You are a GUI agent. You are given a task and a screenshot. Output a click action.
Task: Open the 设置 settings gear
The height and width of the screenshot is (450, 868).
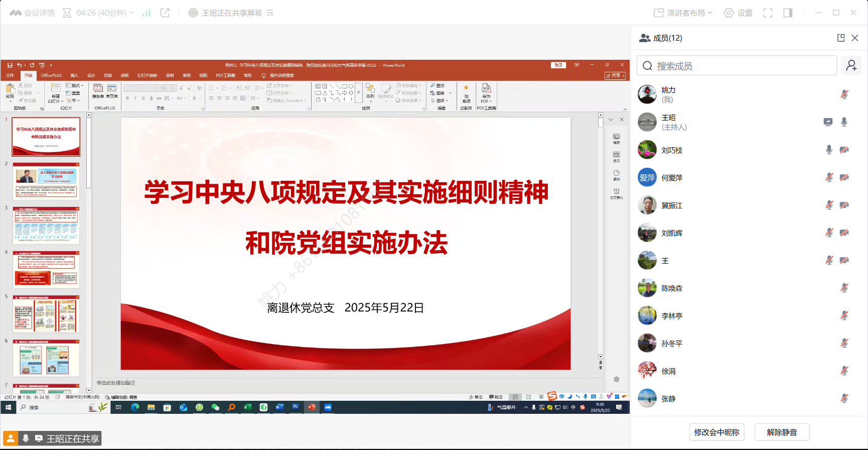(738, 13)
